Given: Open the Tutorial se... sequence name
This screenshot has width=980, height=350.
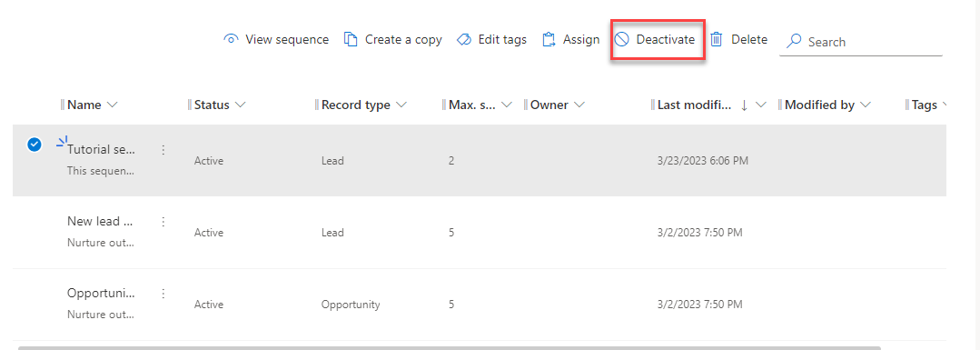Looking at the screenshot, I should pos(101,150).
